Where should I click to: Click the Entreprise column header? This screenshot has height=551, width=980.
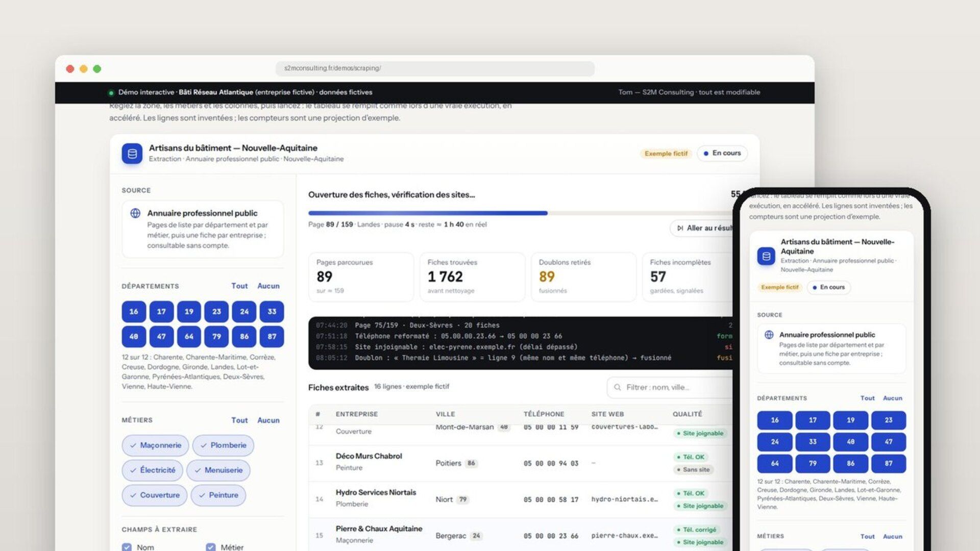click(357, 414)
